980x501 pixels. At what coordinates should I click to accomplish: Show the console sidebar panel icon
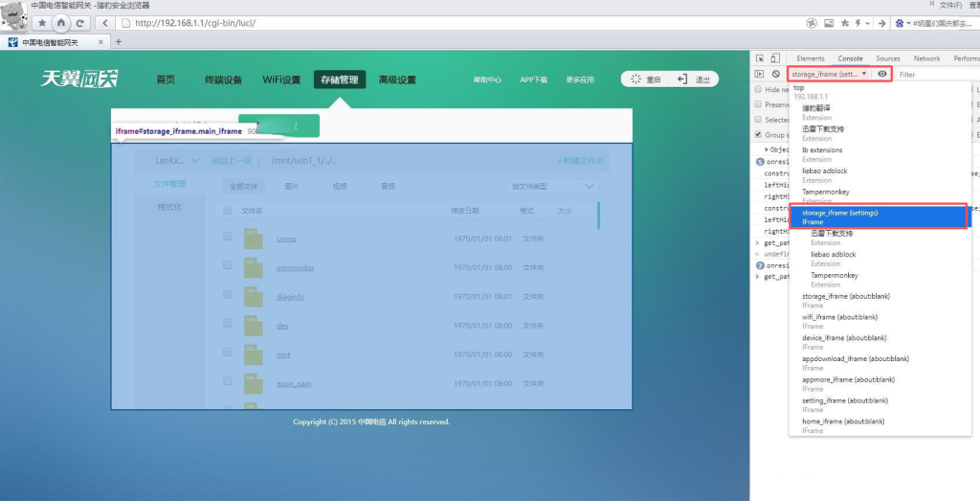tap(759, 74)
